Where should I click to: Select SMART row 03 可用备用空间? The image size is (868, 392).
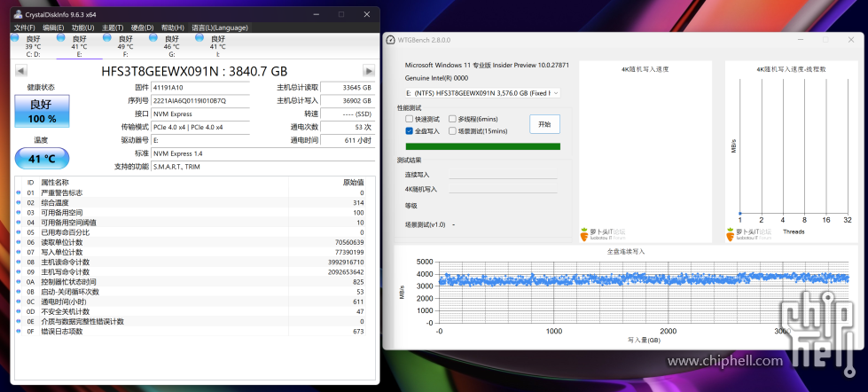tap(191, 213)
